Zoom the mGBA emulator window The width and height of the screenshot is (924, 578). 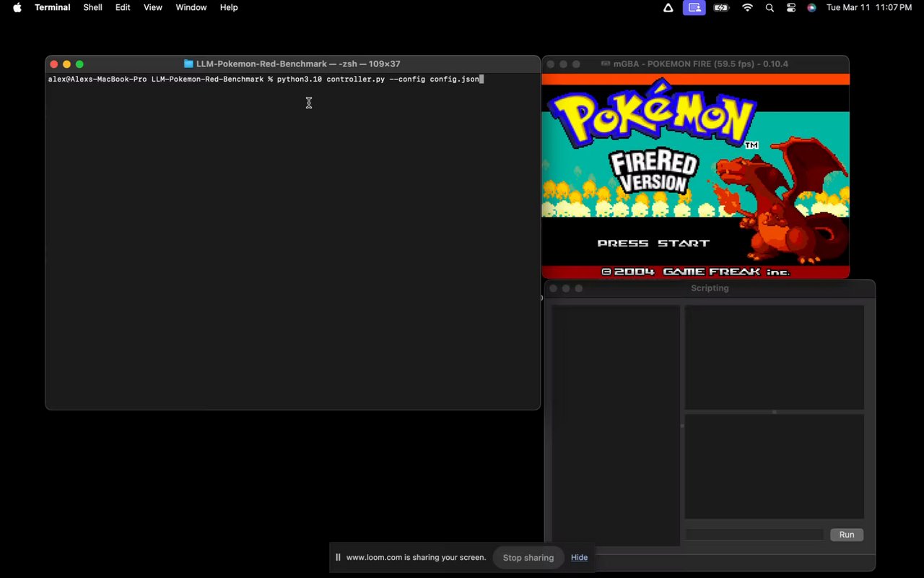pos(576,64)
